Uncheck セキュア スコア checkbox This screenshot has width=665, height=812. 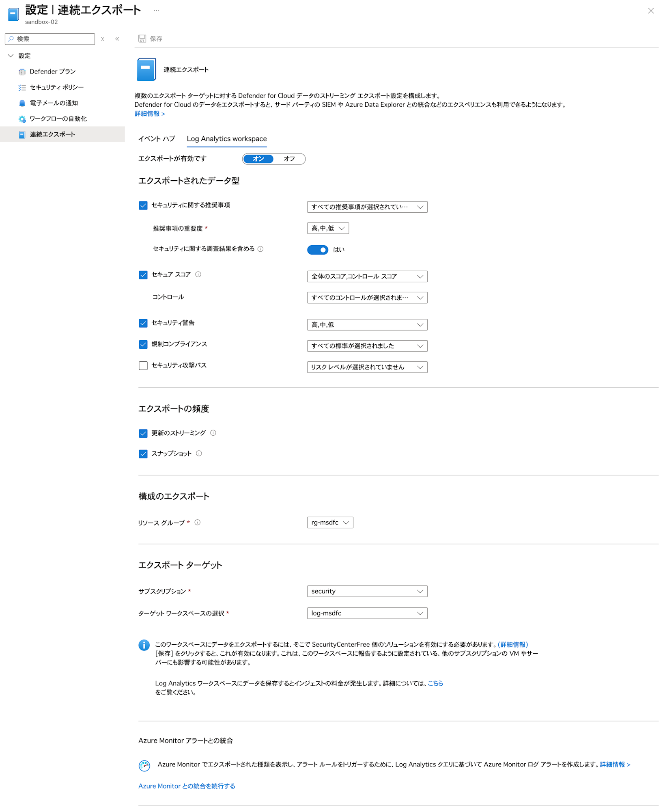(143, 275)
